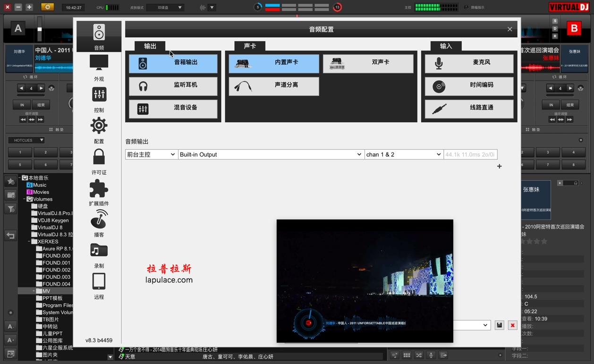Select 监听耳机 headphones output option

click(x=173, y=86)
